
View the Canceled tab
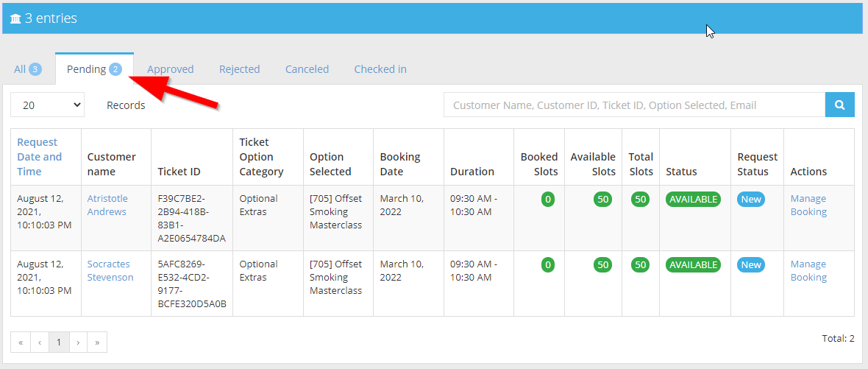click(307, 69)
